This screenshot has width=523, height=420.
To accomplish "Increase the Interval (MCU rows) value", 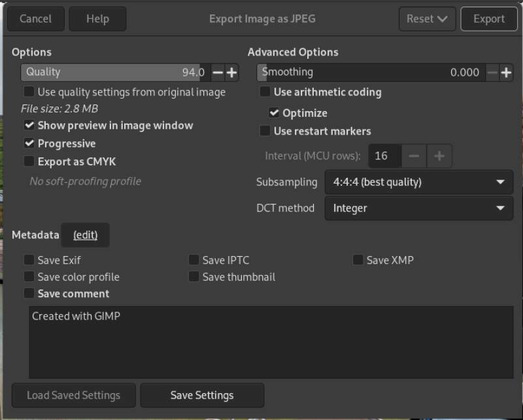I will [x=439, y=155].
